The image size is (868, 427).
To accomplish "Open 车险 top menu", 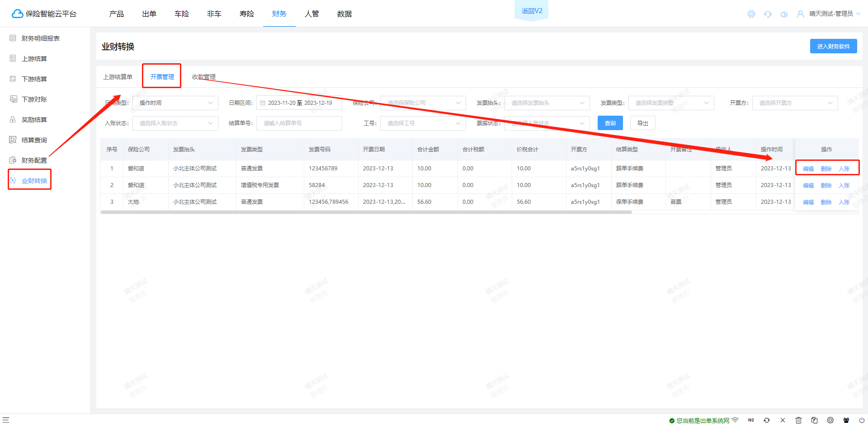I will pos(182,14).
